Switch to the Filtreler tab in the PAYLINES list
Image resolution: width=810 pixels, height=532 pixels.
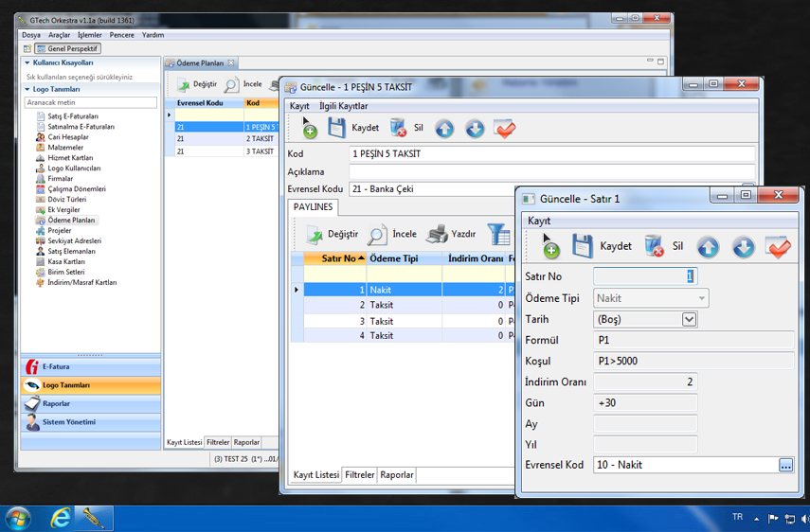[359, 475]
